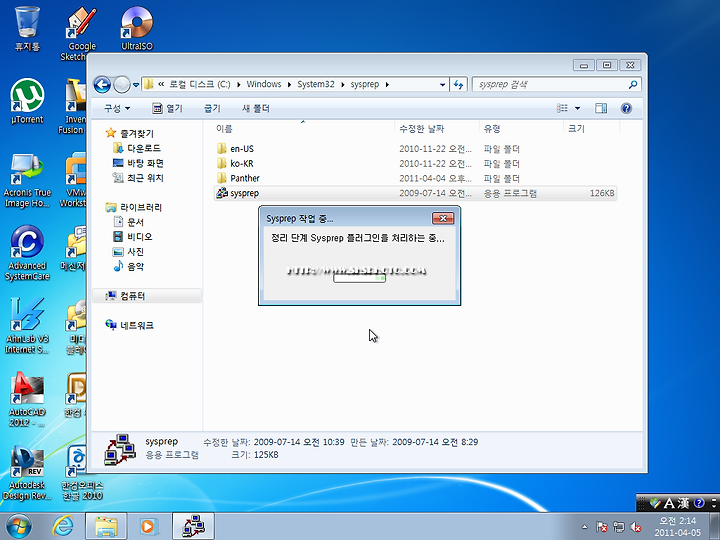Click the Explorer back arrow button
The image size is (720, 540).
click(x=102, y=84)
